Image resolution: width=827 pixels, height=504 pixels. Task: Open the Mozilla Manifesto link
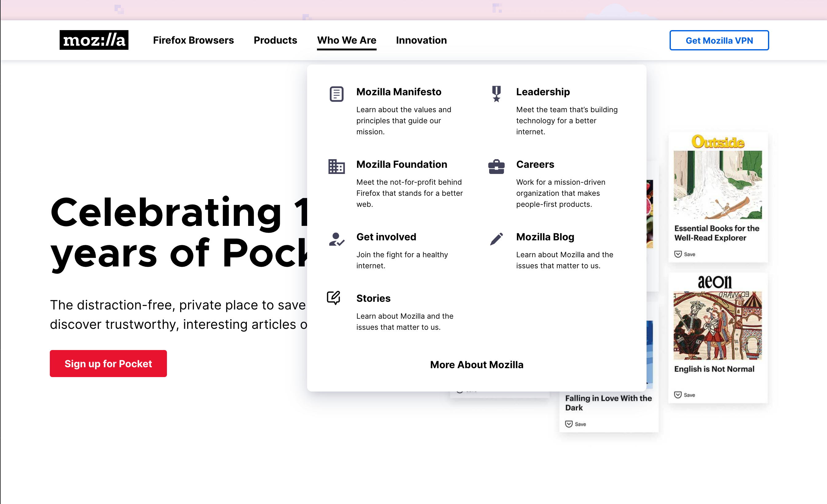click(399, 92)
